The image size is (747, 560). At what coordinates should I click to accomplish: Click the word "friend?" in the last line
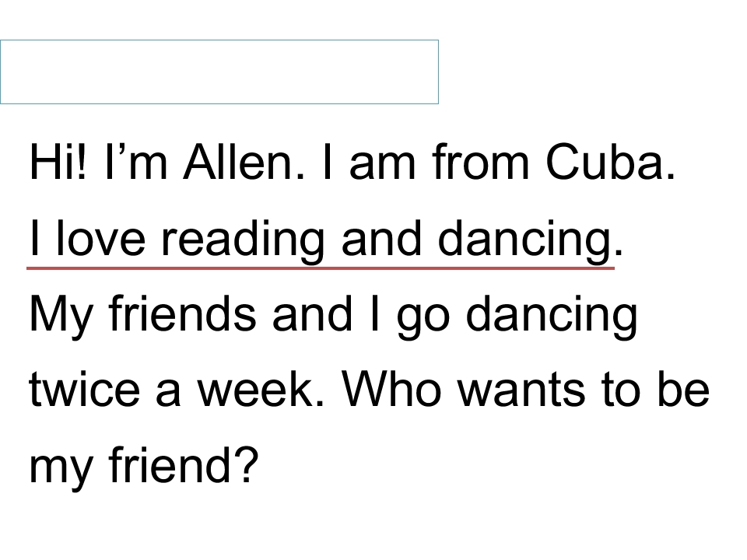click(x=184, y=464)
